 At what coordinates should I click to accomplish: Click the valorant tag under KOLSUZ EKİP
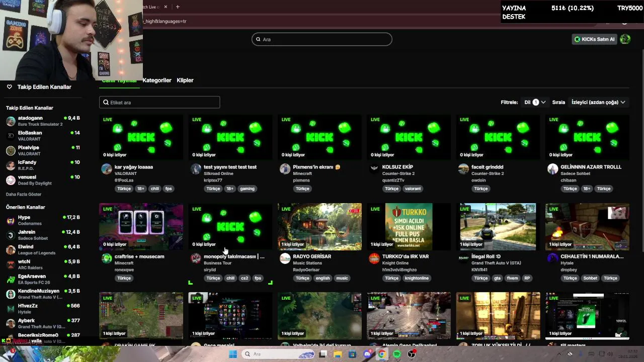(413, 189)
